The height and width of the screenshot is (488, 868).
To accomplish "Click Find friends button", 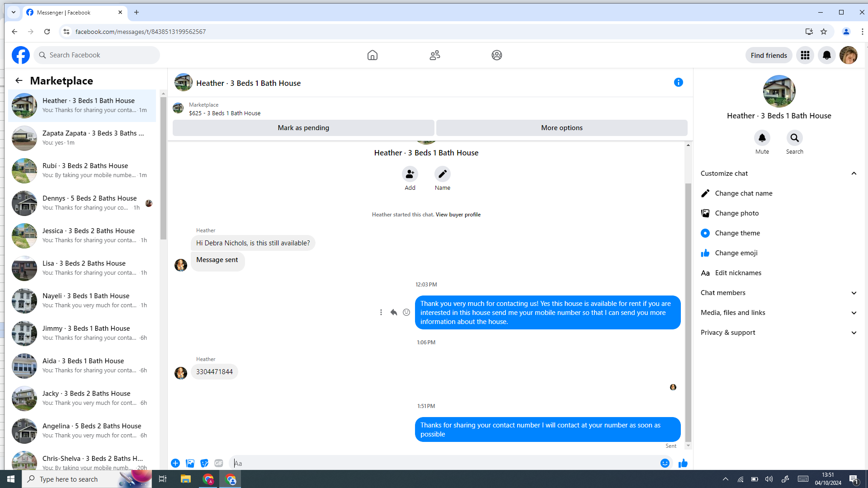I will pyautogui.click(x=769, y=55).
